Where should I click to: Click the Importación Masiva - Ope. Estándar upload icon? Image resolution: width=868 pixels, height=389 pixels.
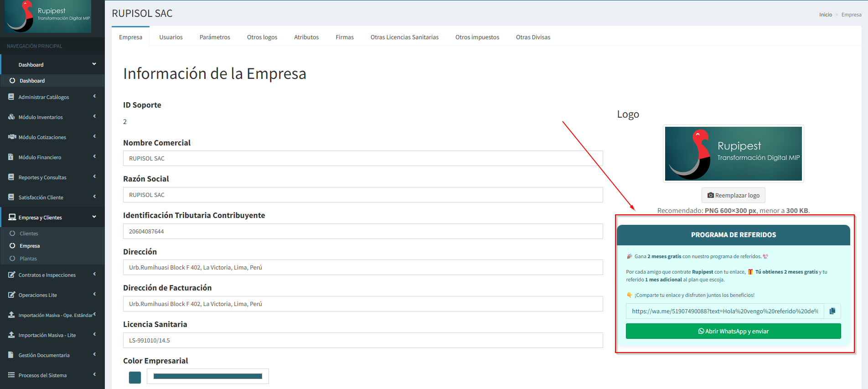11,315
